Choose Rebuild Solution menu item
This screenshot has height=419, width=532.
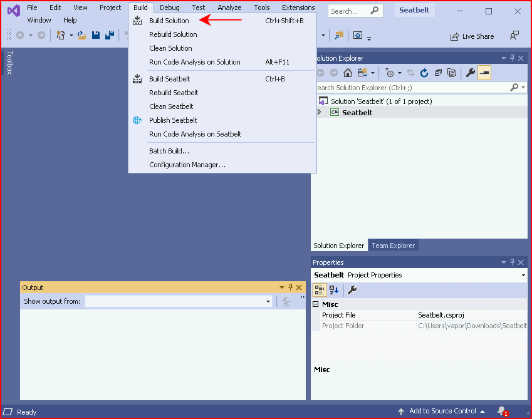coord(222,34)
